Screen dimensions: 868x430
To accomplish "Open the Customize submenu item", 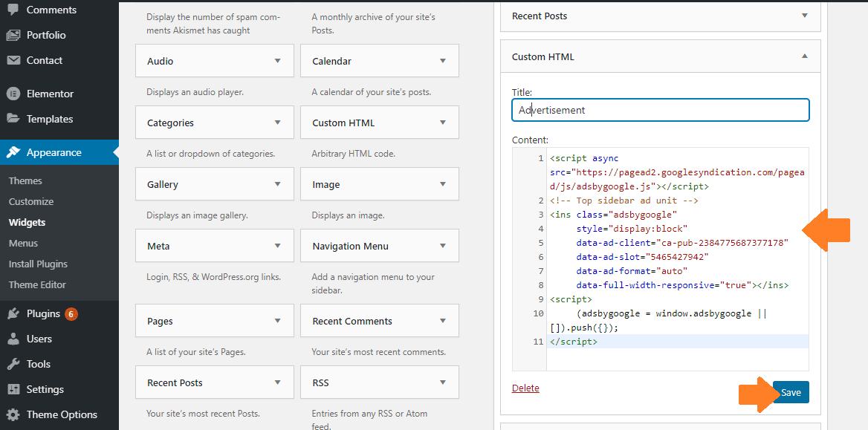I will click(31, 201).
